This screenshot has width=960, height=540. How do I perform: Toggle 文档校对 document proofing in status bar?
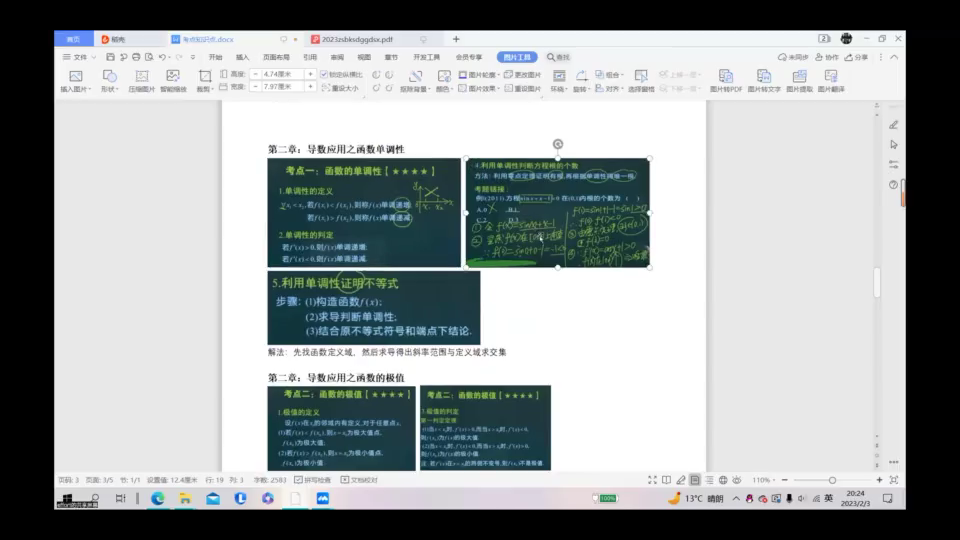[x=359, y=480]
